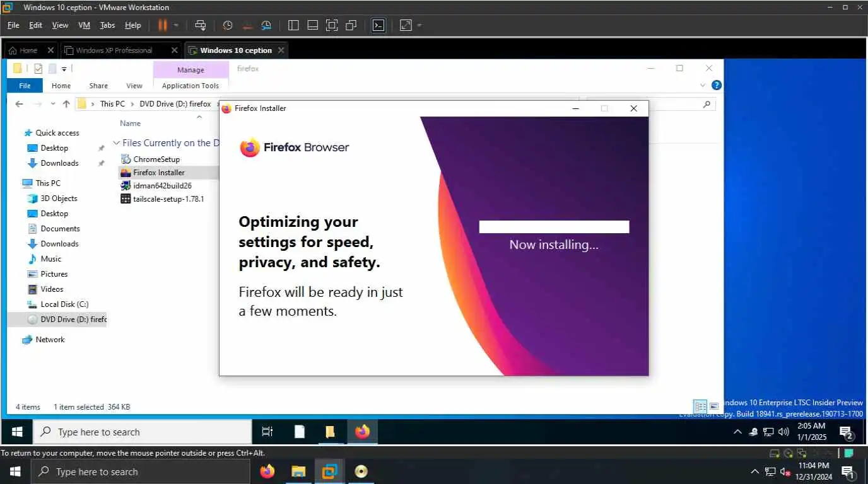Click New Folder icon in Explorer's quick toolbar
The image size is (868, 484).
coord(52,69)
